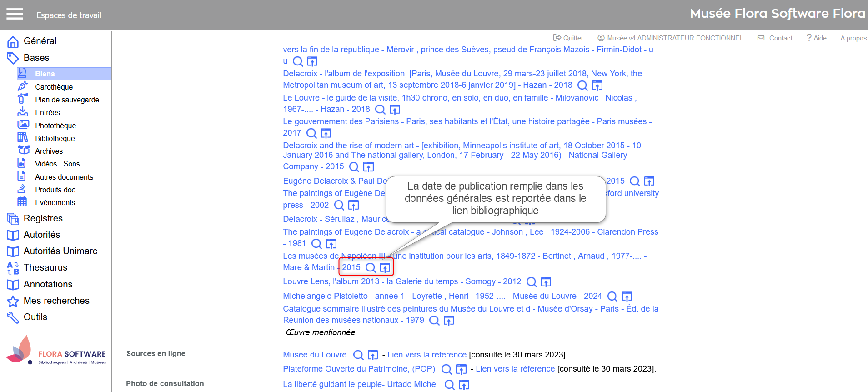Select Biens in the sidebar
The height and width of the screenshot is (392, 868).
click(x=64, y=74)
